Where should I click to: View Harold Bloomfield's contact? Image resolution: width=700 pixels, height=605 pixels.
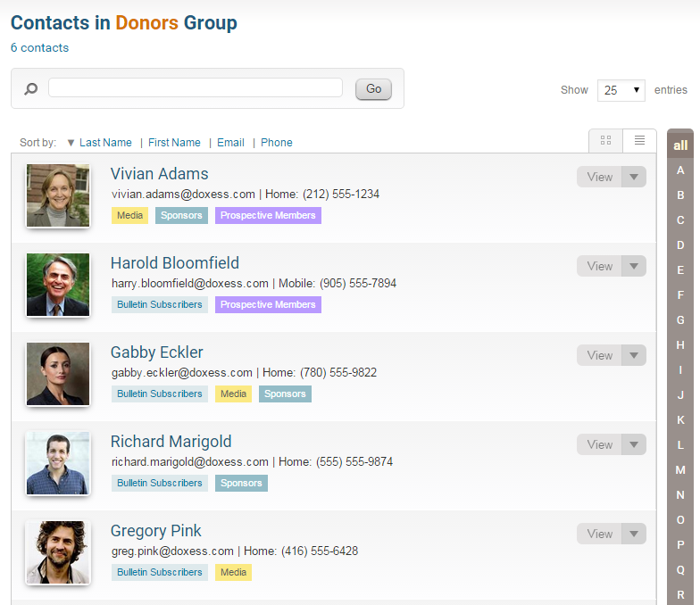point(599,266)
